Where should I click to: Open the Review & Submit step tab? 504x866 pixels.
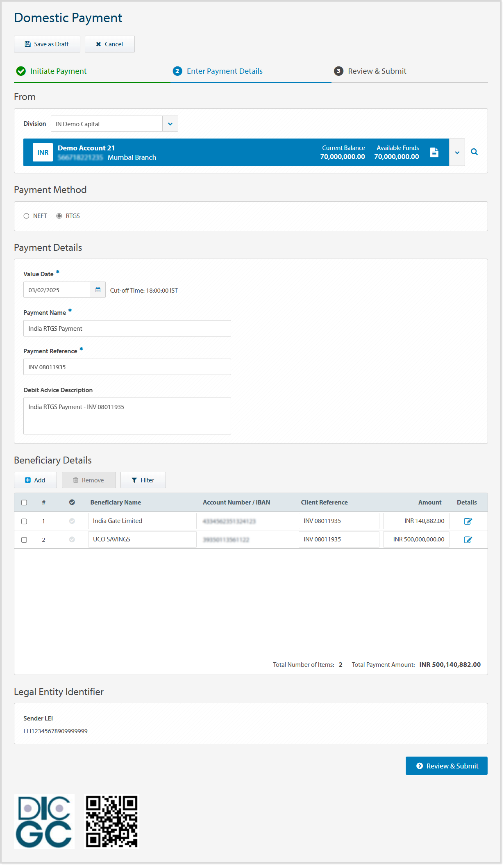(377, 71)
